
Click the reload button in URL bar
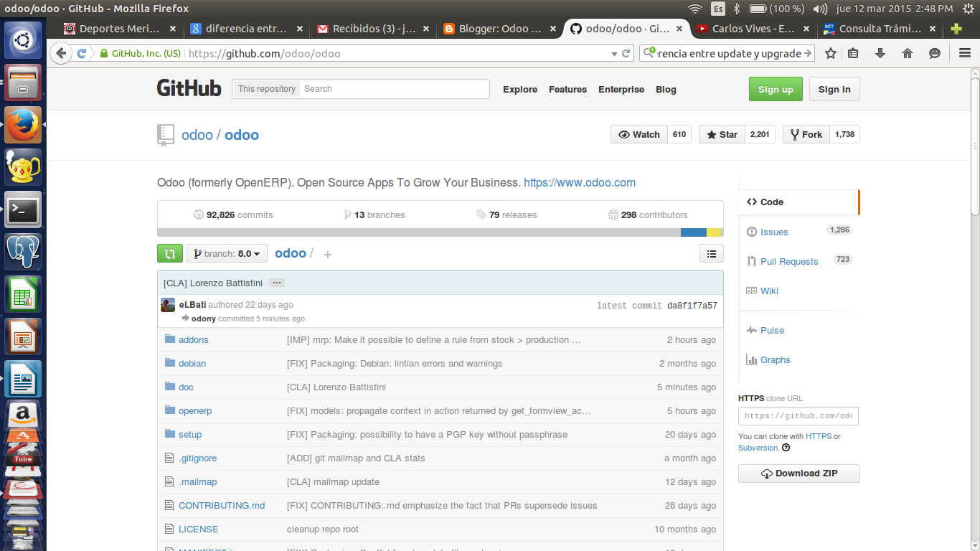click(x=626, y=53)
